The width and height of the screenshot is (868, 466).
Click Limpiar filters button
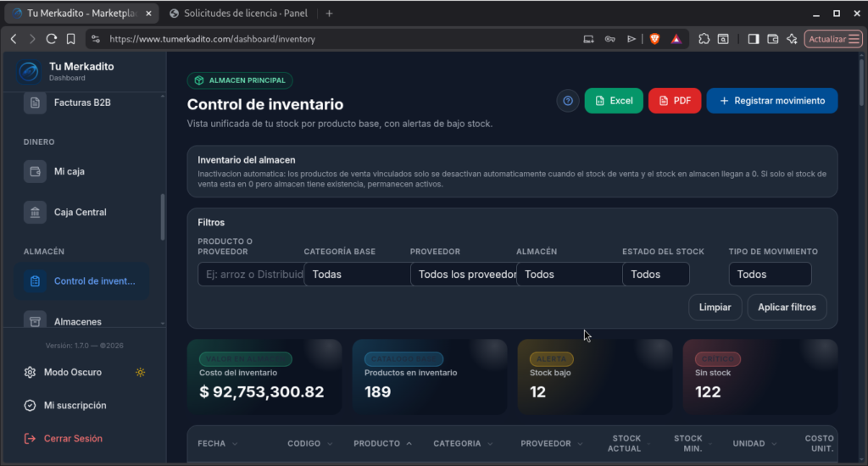tap(715, 308)
